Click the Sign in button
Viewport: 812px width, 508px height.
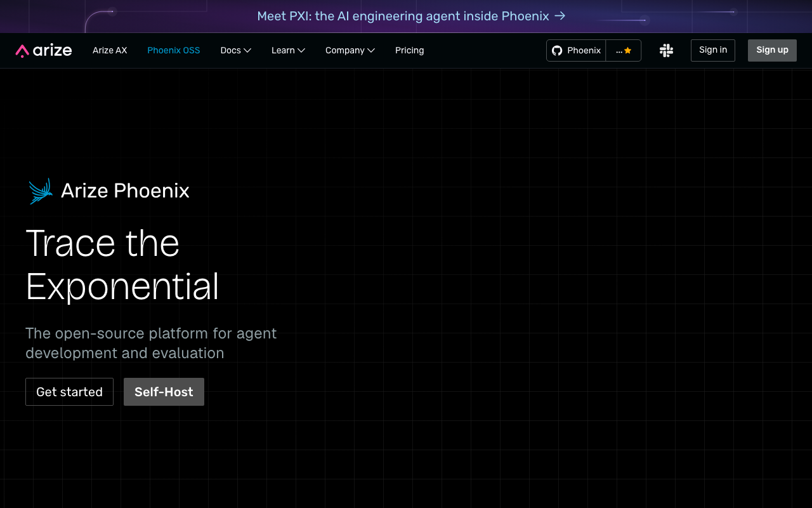[x=713, y=50]
